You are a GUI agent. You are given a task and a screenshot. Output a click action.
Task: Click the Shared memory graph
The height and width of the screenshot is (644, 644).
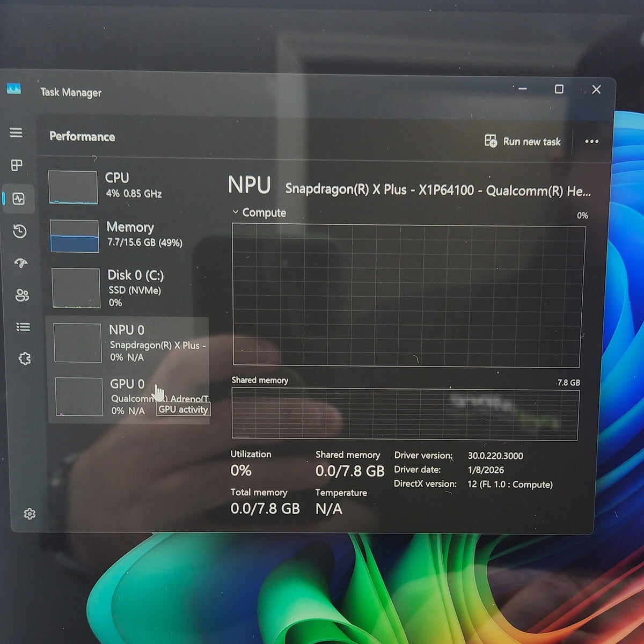(405, 414)
